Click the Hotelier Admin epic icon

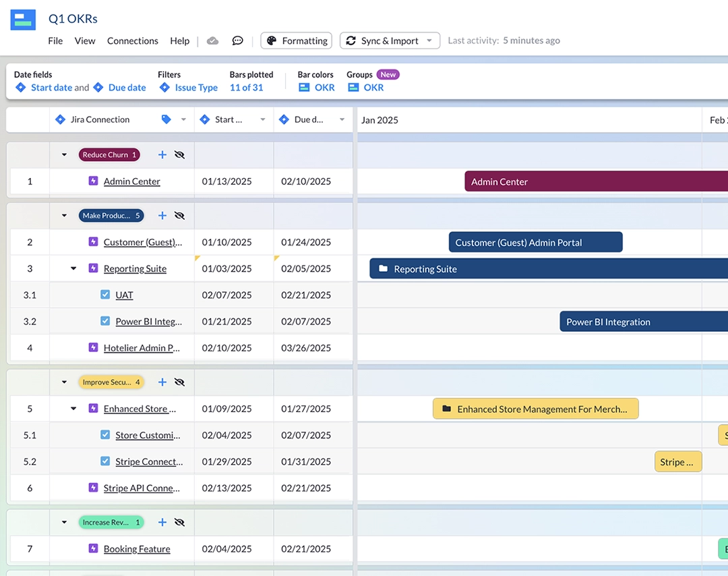pos(93,347)
